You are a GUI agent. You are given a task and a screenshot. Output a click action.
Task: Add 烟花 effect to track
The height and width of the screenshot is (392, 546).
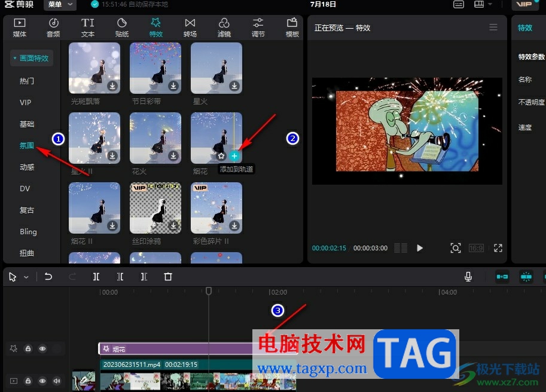(x=234, y=156)
